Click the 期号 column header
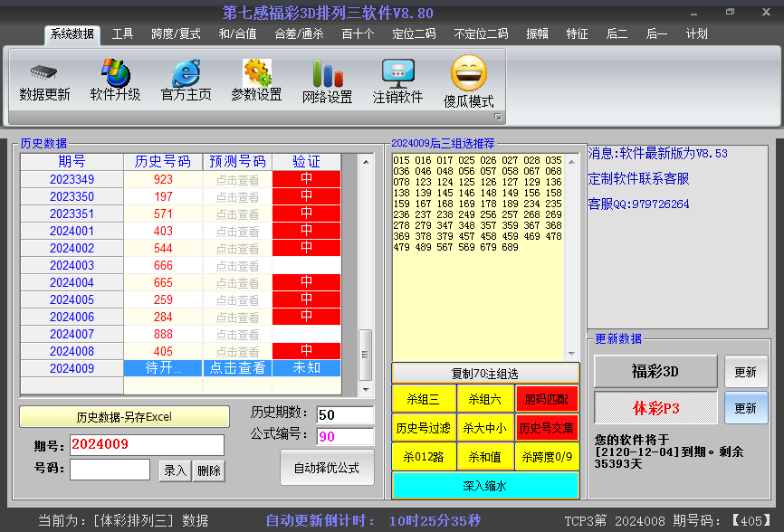 [x=72, y=161]
